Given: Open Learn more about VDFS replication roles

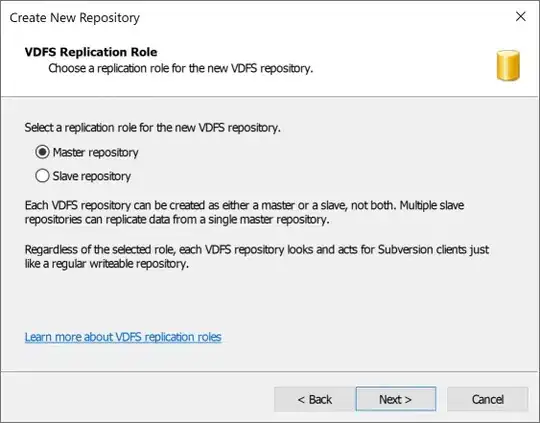Looking at the screenshot, I should coord(123,337).
